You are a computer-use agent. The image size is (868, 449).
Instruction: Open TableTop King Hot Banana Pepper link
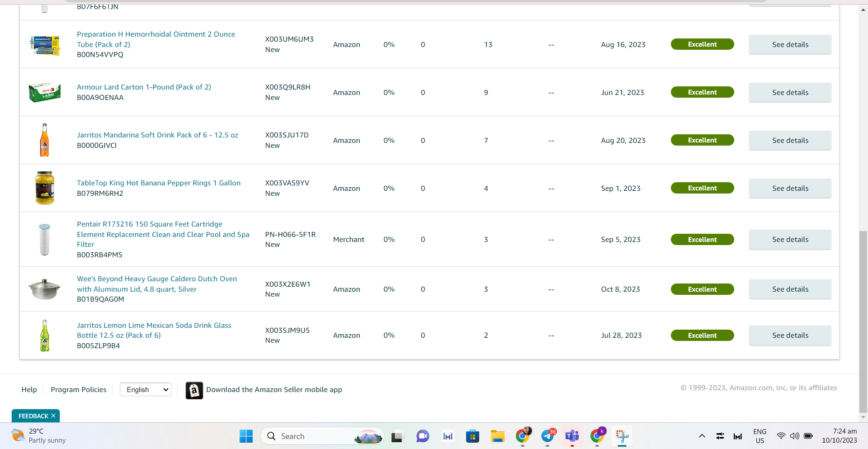pos(159,183)
